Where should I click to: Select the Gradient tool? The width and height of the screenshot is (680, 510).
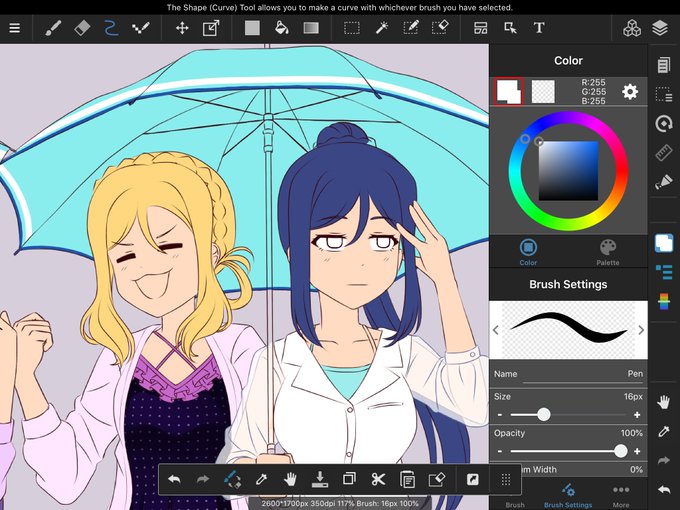coord(311,28)
